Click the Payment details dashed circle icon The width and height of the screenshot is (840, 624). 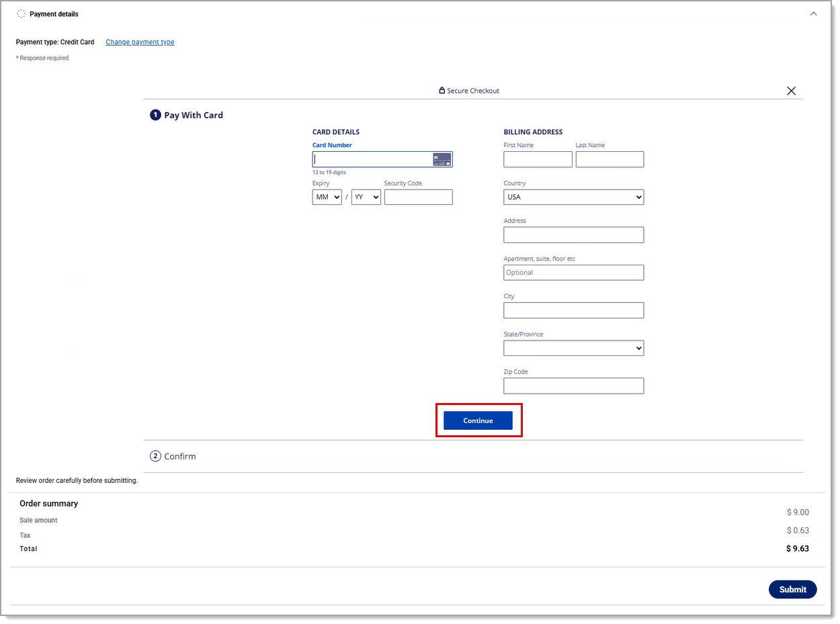click(22, 14)
